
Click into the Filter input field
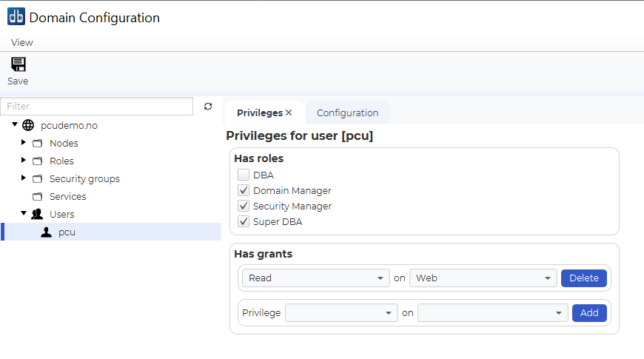pyautogui.click(x=97, y=107)
